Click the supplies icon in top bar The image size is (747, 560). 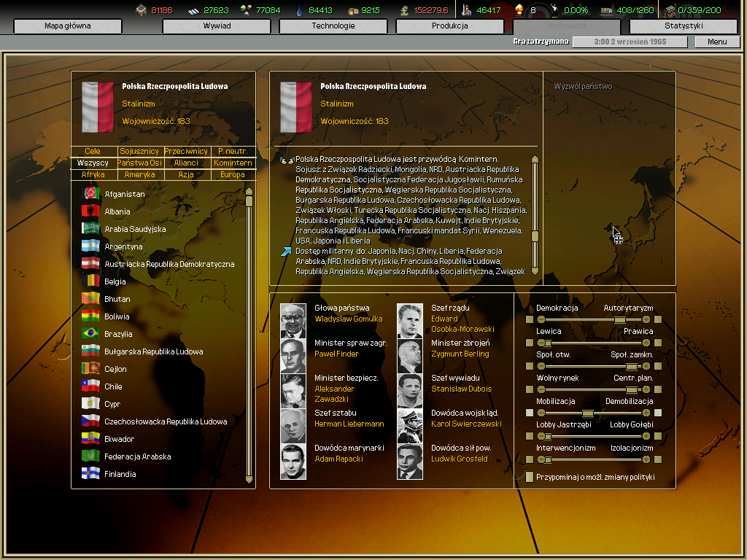coord(353,10)
